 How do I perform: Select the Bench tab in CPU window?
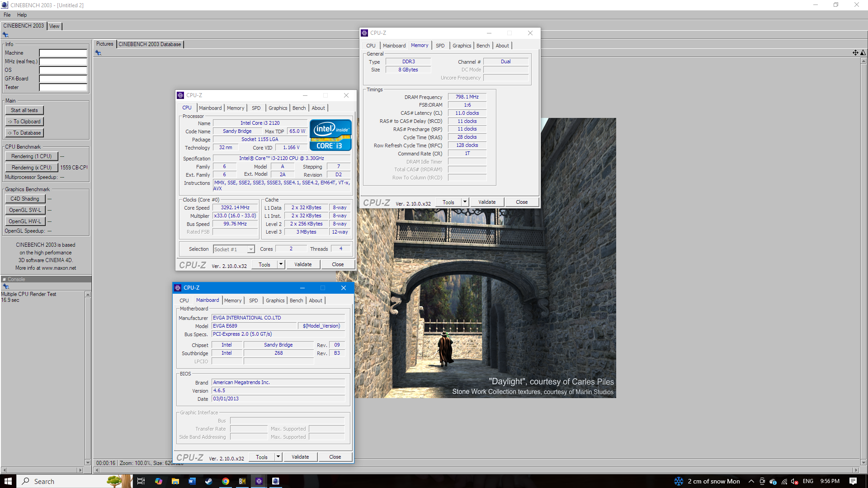coord(299,108)
